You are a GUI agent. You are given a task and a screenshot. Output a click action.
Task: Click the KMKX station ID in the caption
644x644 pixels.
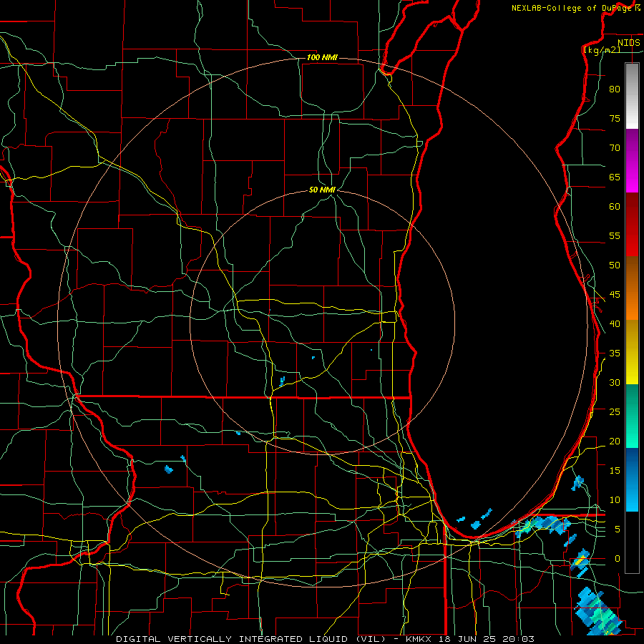tap(420, 639)
